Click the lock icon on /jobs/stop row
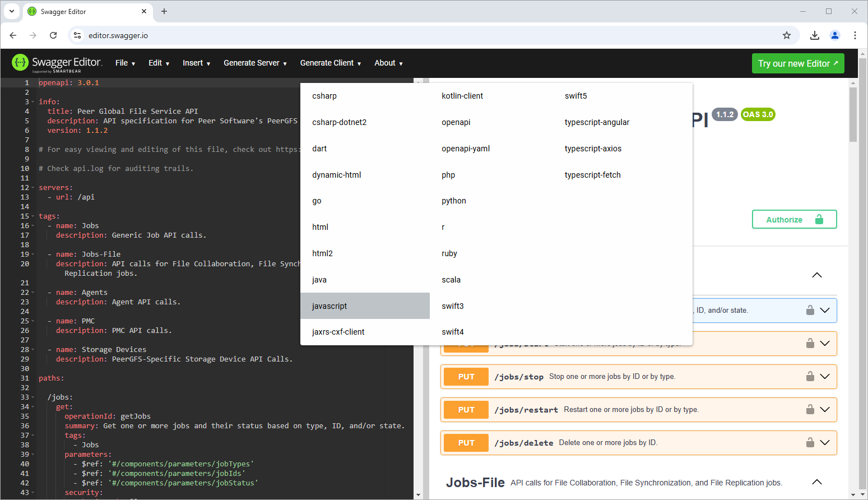868x500 pixels. [810, 377]
